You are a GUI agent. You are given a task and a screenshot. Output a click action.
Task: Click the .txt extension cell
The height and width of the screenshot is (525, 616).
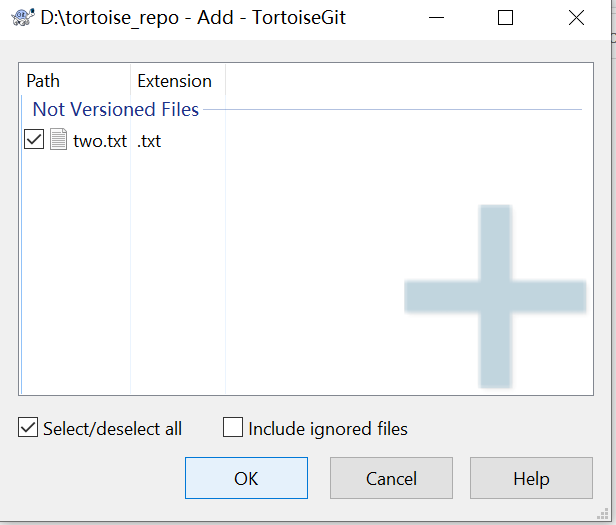[149, 141]
